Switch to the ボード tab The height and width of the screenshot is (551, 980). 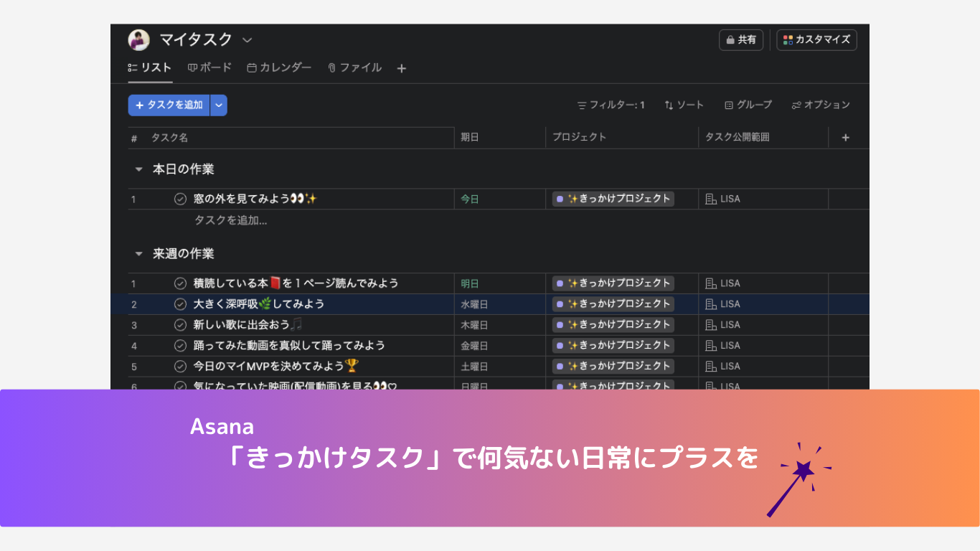click(209, 67)
